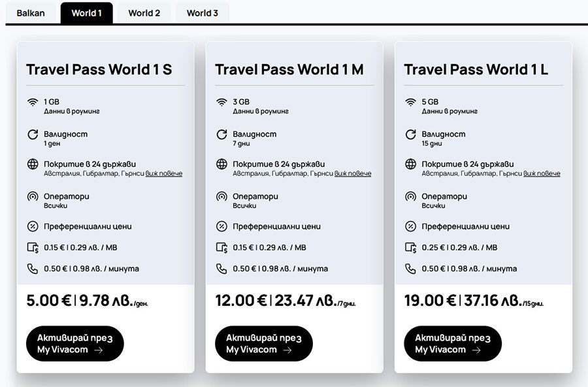
Task: Activate Travel Pass World 1 M via My Vivacom
Action: [264, 343]
